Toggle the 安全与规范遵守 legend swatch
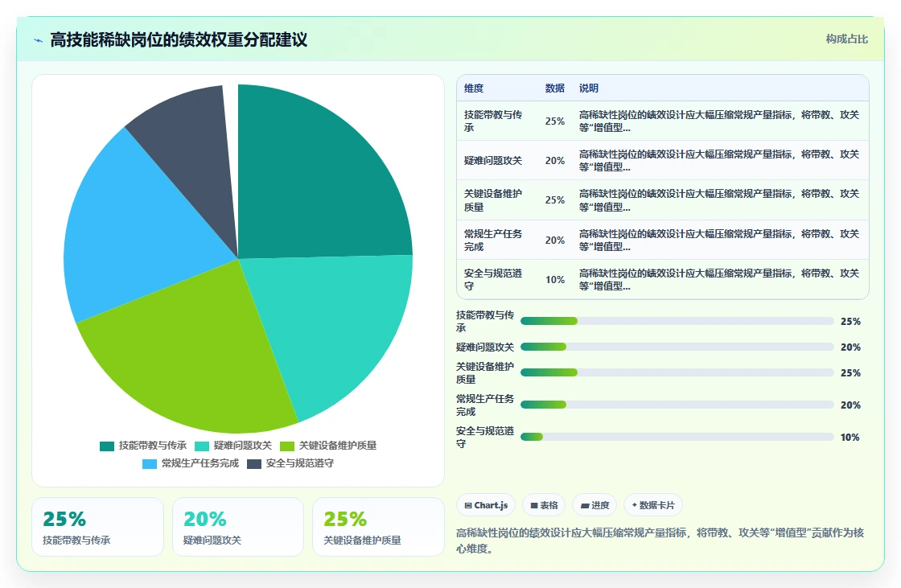Image resolution: width=901 pixels, height=588 pixels. pos(254,464)
